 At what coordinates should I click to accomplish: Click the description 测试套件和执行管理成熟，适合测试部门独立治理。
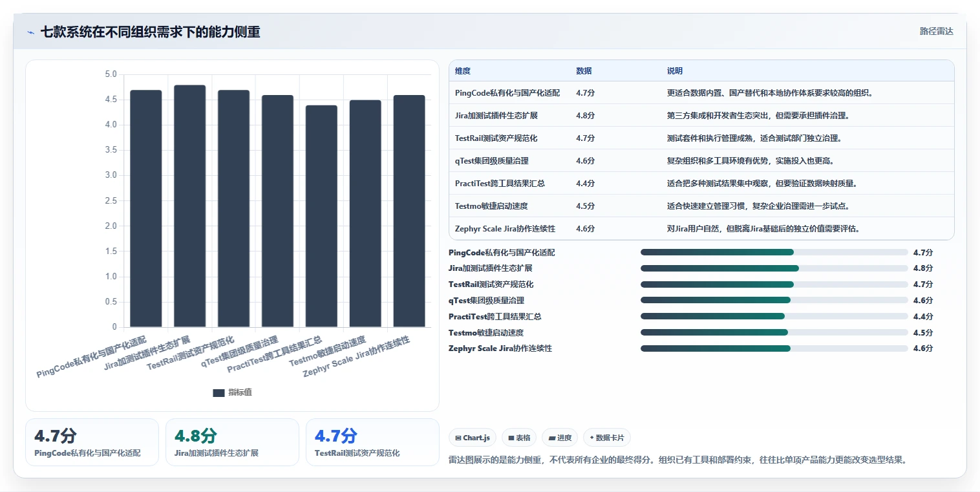tap(754, 138)
